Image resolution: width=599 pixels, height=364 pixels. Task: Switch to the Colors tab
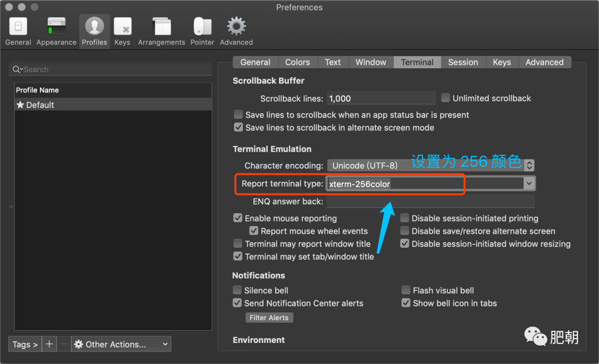click(x=297, y=62)
